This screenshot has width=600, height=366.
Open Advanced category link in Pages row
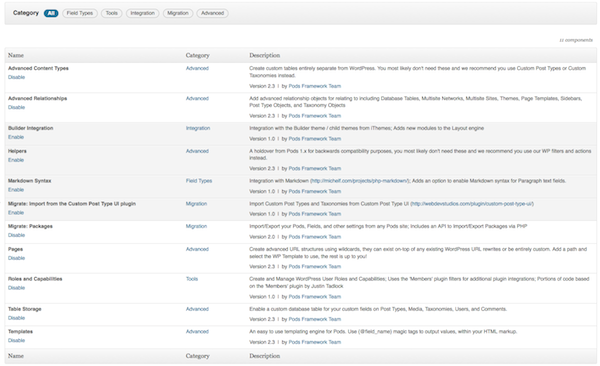[x=197, y=250]
